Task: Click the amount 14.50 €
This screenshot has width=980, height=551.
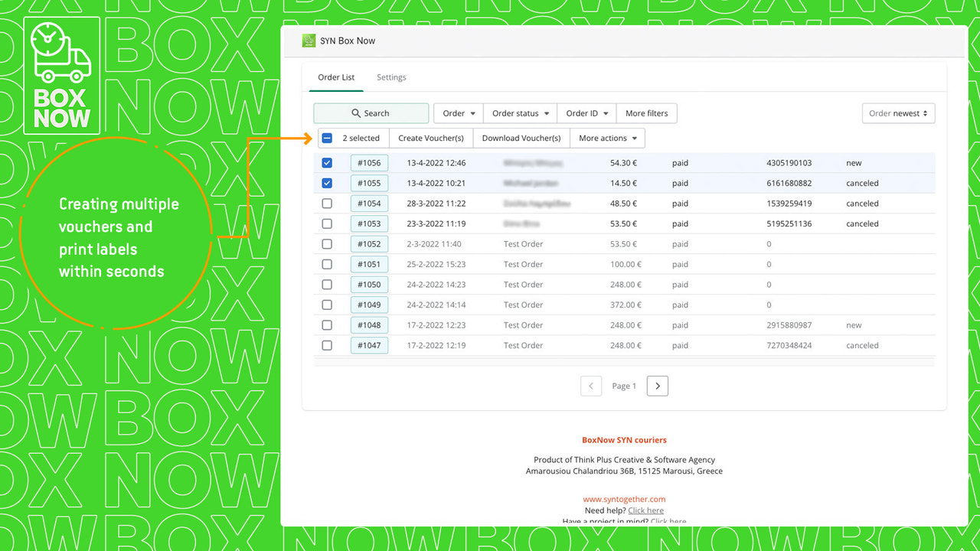Action: point(623,183)
